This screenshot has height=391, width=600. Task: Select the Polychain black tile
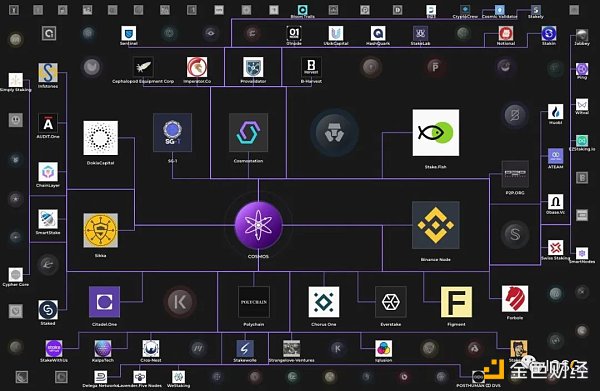pyautogui.click(x=254, y=302)
